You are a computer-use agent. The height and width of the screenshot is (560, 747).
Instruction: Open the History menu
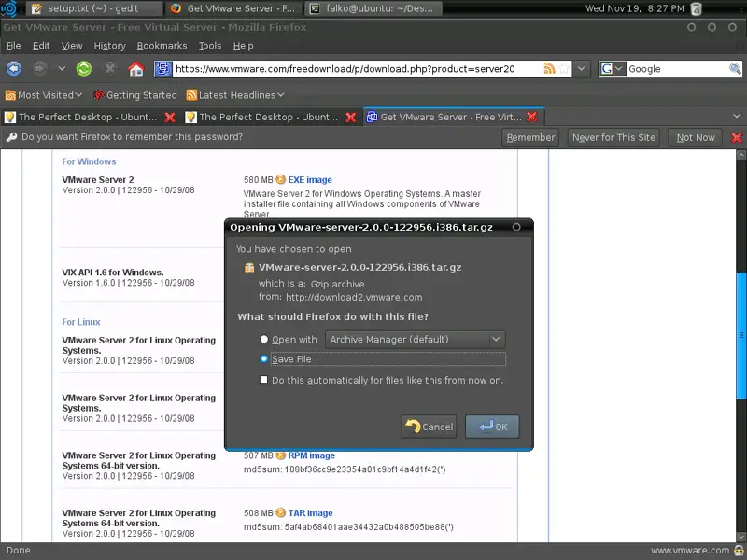(x=109, y=46)
